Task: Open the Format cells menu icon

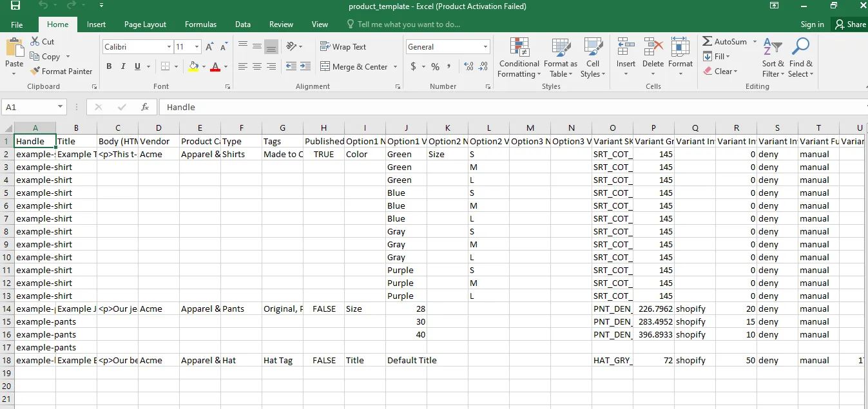Action: click(x=680, y=47)
